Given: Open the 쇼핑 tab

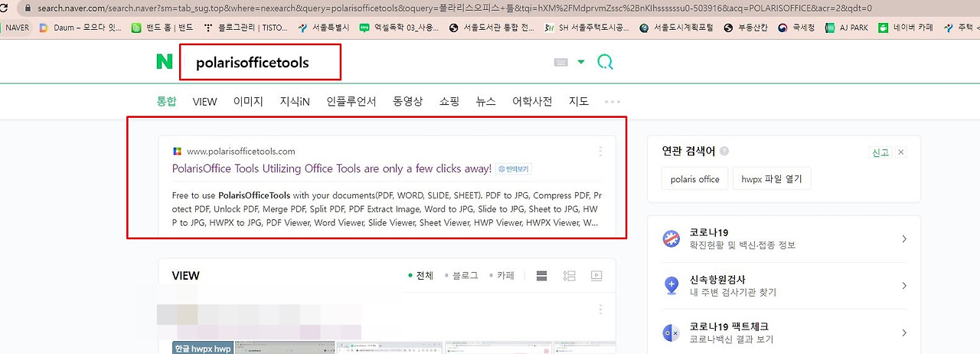Looking at the screenshot, I should pyautogui.click(x=449, y=101).
